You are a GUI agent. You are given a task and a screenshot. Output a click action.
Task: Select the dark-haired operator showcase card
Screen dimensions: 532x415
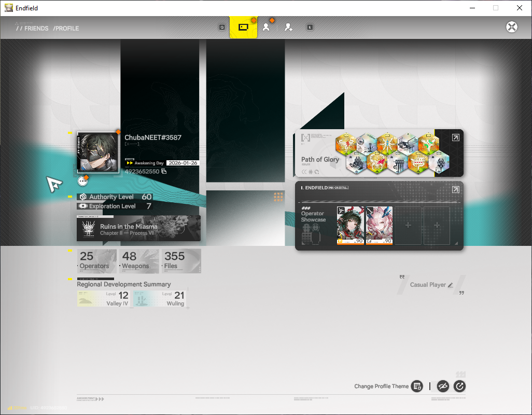click(x=350, y=225)
